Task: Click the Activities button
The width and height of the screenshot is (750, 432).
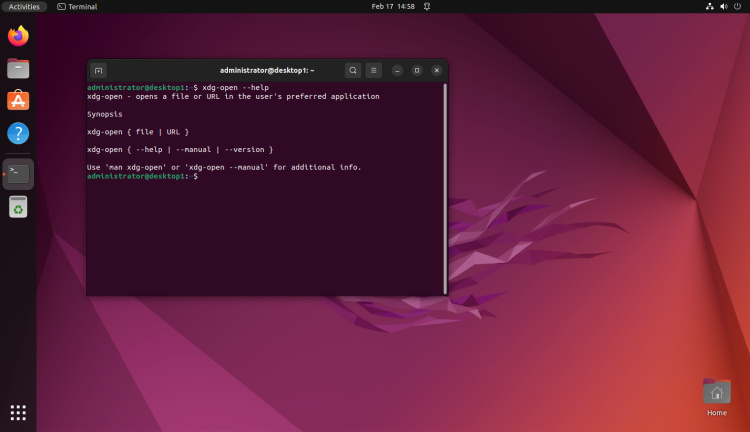Action: (x=24, y=6)
